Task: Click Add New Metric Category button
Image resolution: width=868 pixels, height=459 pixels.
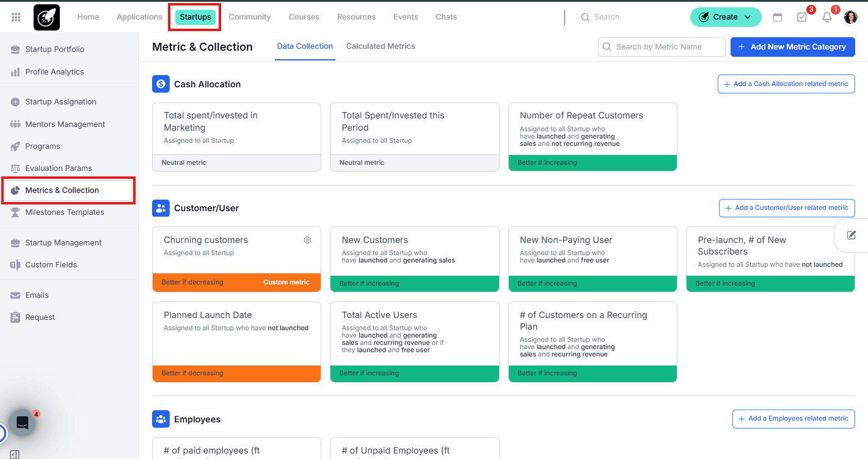Action: point(792,47)
